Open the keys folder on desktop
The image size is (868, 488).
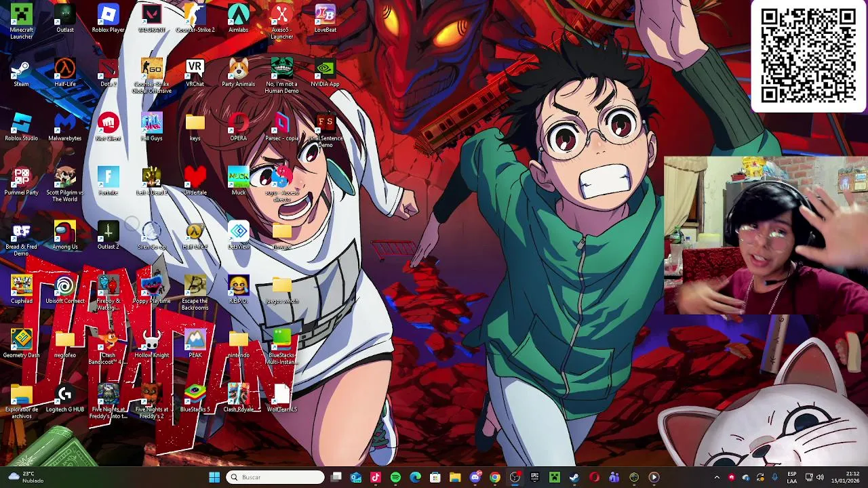pos(195,127)
